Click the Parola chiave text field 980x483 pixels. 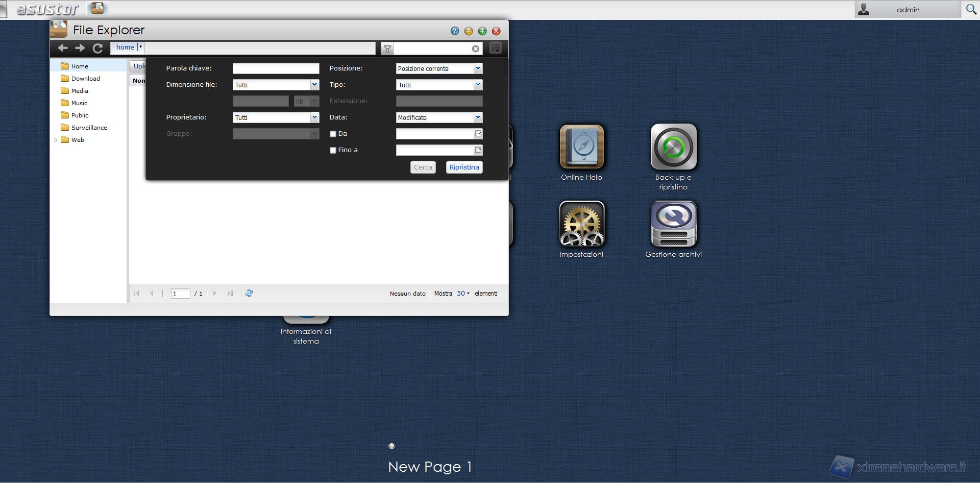click(276, 68)
